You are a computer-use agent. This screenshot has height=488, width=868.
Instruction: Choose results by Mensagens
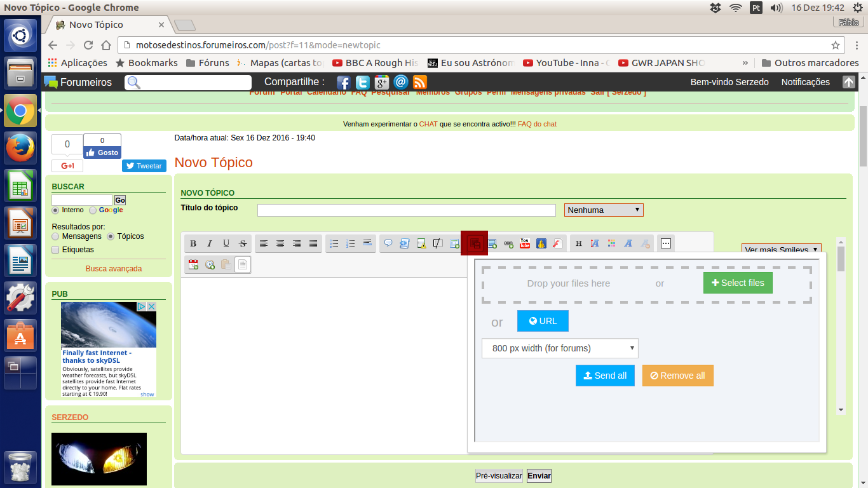(x=56, y=236)
